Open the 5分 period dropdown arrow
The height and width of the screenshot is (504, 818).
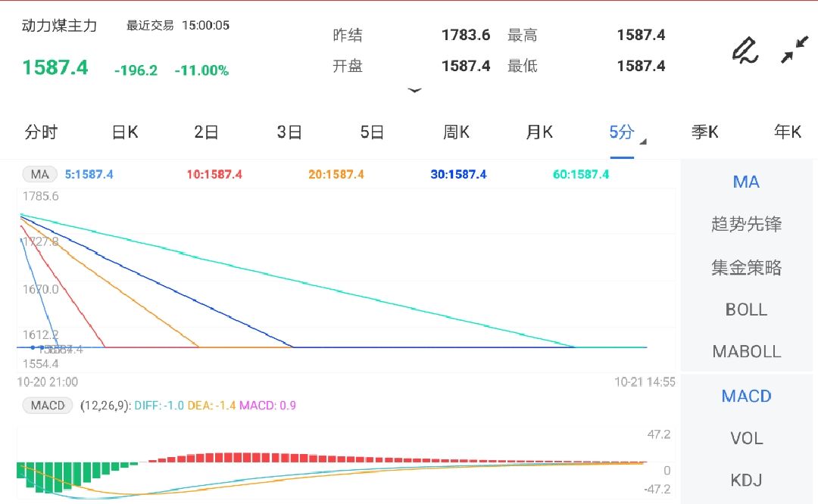pyautogui.click(x=643, y=142)
